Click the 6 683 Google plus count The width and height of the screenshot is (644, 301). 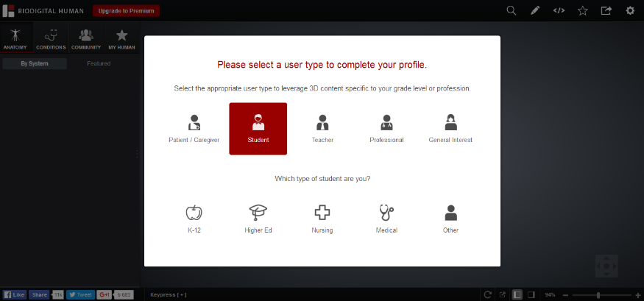pos(124,294)
